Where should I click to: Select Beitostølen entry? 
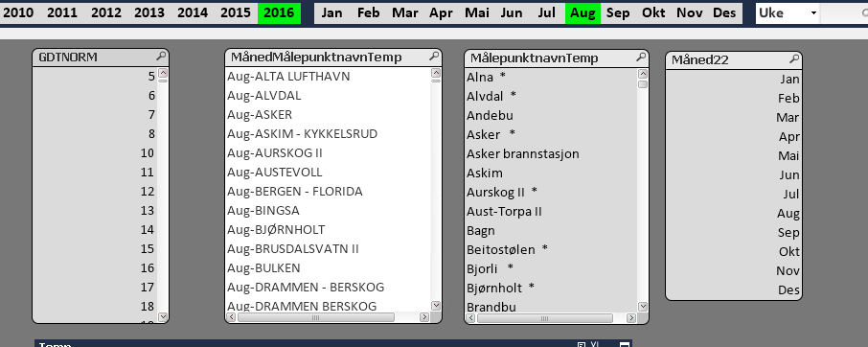coord(551,249)
